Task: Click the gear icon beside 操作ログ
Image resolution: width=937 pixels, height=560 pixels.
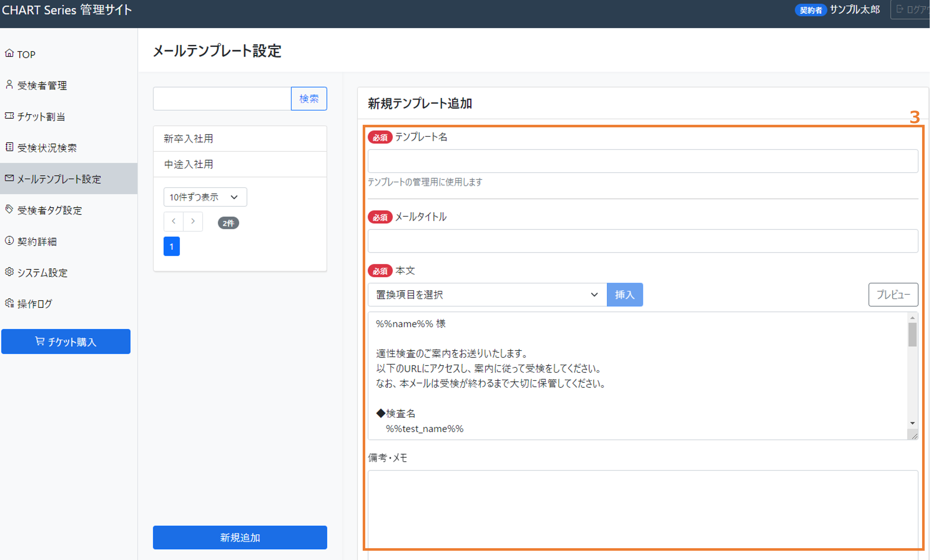Action: click(x=9, y=303)
